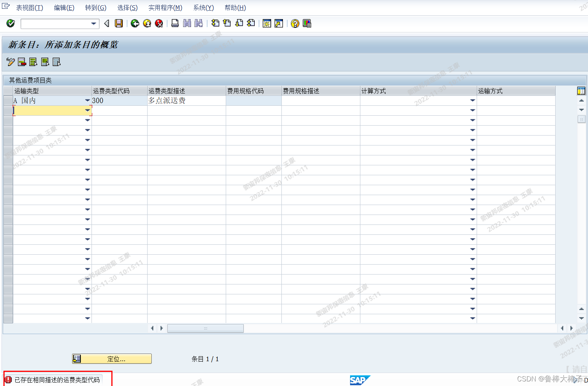Screen dimensions: 588x386
Task: Cancel the transaction with the red X icon
Action: pyautogui.click(x=159, y=23)
